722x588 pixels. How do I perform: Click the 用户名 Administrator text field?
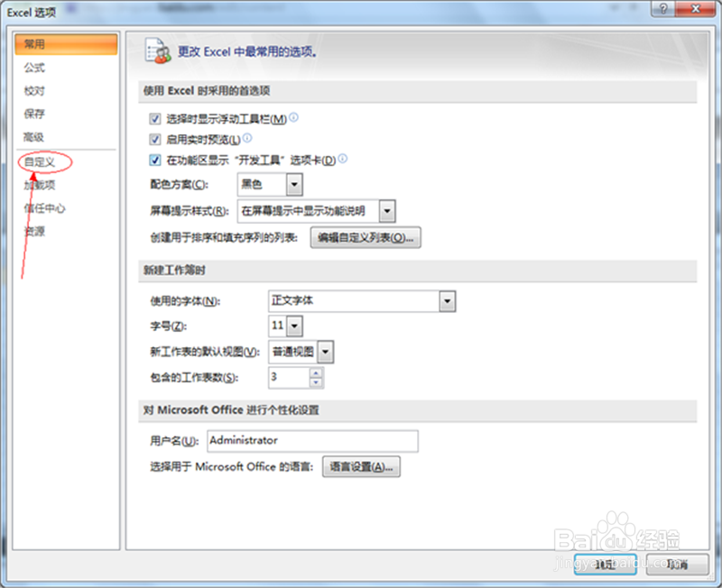click(x=312, y=441)
